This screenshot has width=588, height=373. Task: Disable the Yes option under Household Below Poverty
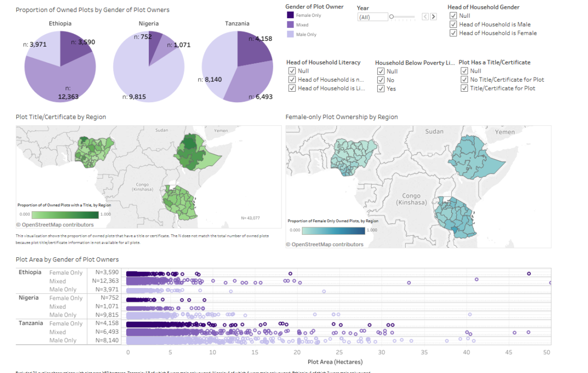(x=381, y=89)
